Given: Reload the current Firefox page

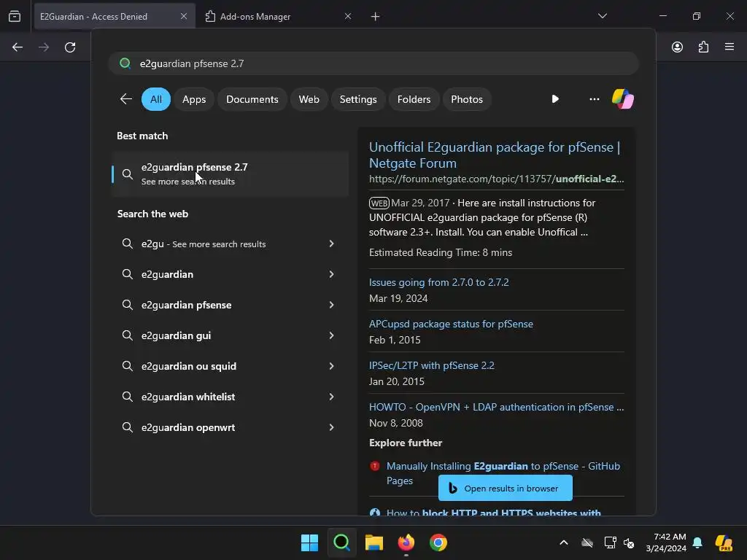Looking at the screenshot, I should click(70, 47).
